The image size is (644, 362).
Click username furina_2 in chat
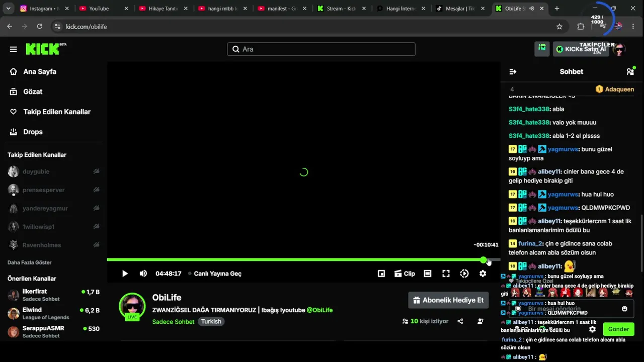pyautogui.click(x=530, y=244)
